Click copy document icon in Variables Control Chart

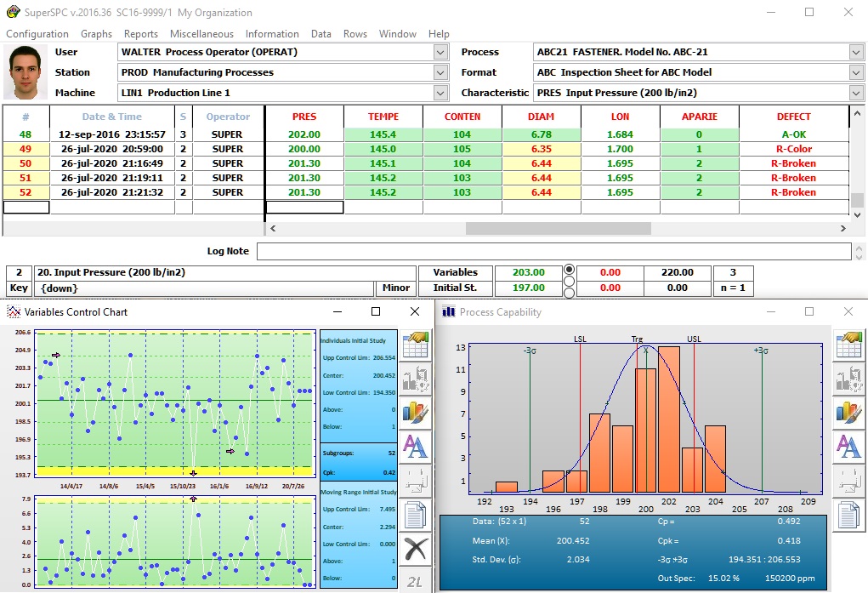tap(415, 516)
